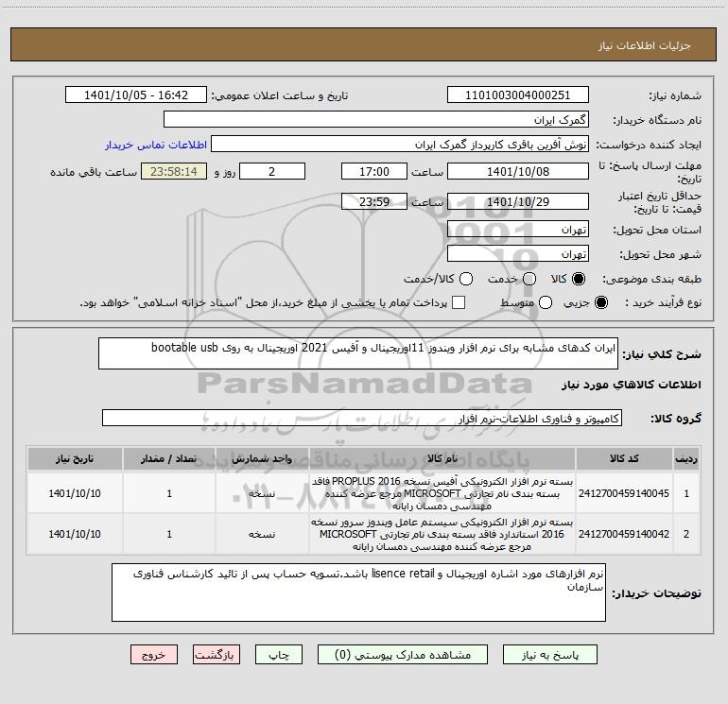Click the نام دستگاه خریدار field گمرک ایران
728x704 pixels.
click(376, 119)
